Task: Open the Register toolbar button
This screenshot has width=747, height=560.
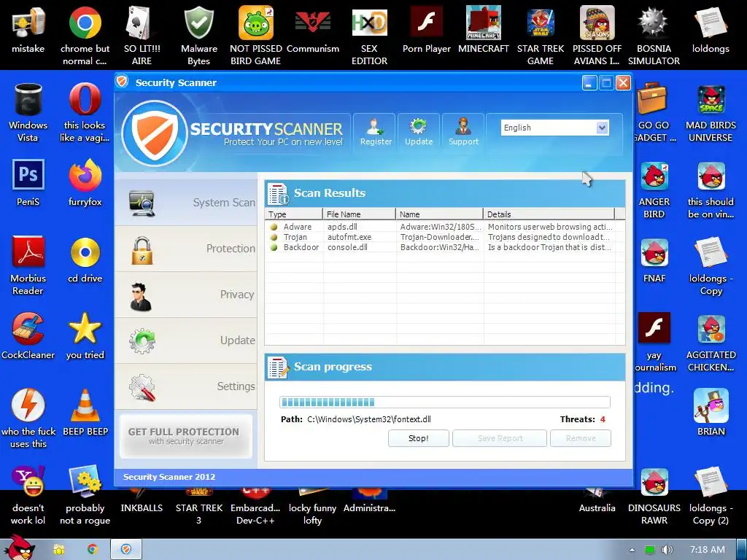Action: click(376, 133)
